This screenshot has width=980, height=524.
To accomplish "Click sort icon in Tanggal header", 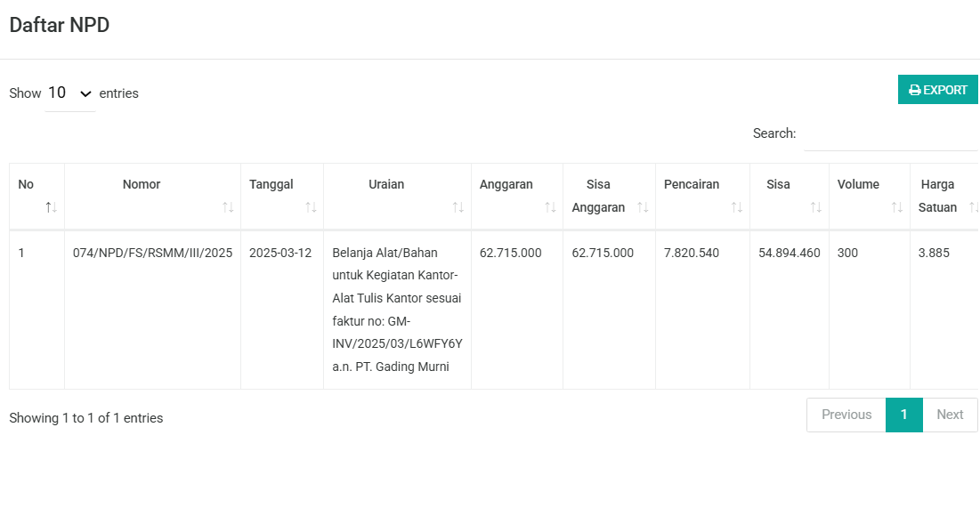I will [311, 207].
